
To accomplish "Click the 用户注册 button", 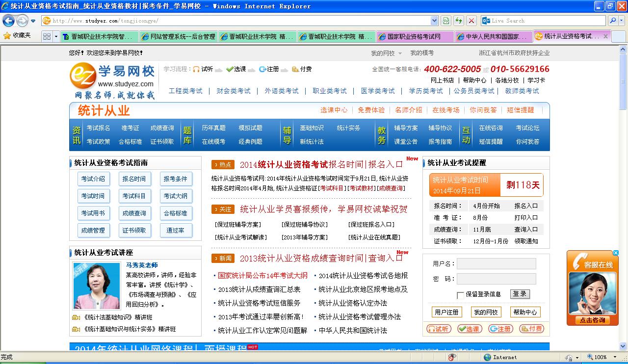I will point(446,312).
